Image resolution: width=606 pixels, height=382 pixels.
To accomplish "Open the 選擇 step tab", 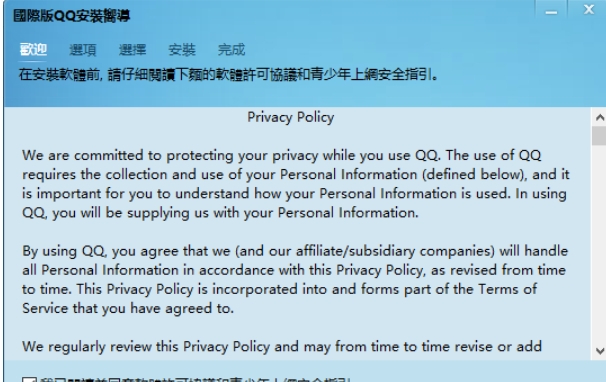I will (132, 49).
